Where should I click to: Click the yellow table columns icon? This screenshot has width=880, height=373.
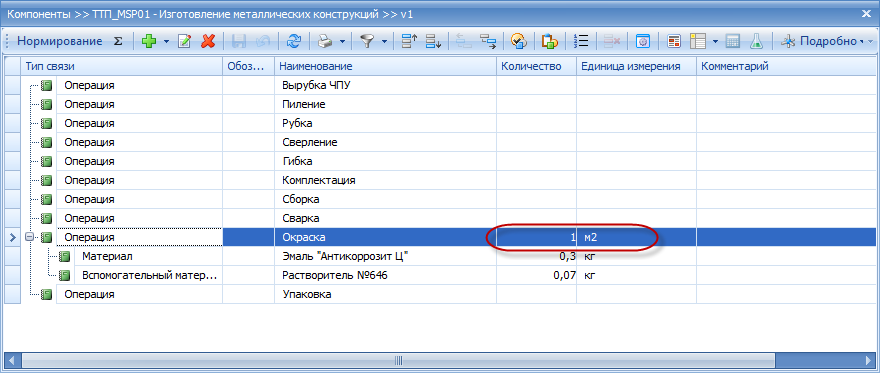click(x=698, y=41)
